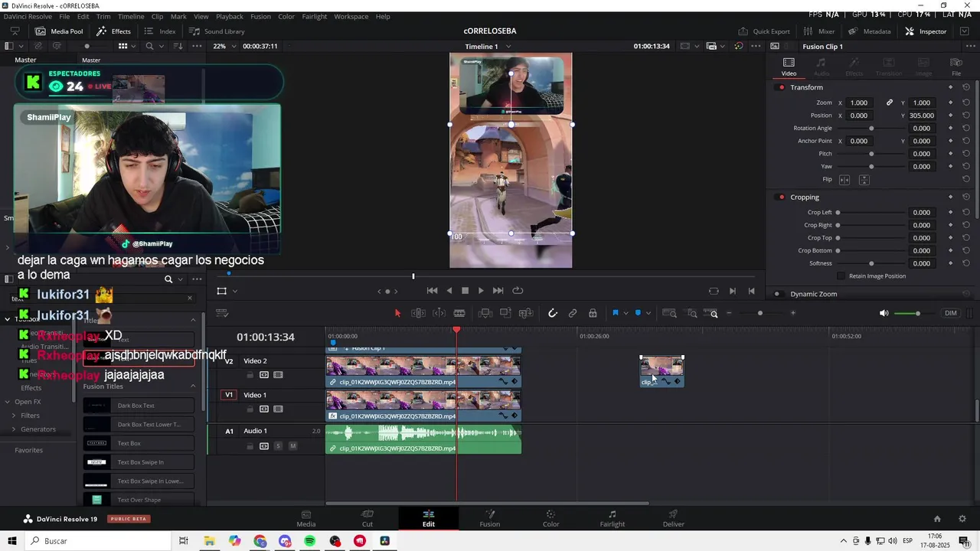Reset the Zoom parameter with its reset arrow
Image resolution: width=980 pixels, height=551 pixels.
click(966, 103)
